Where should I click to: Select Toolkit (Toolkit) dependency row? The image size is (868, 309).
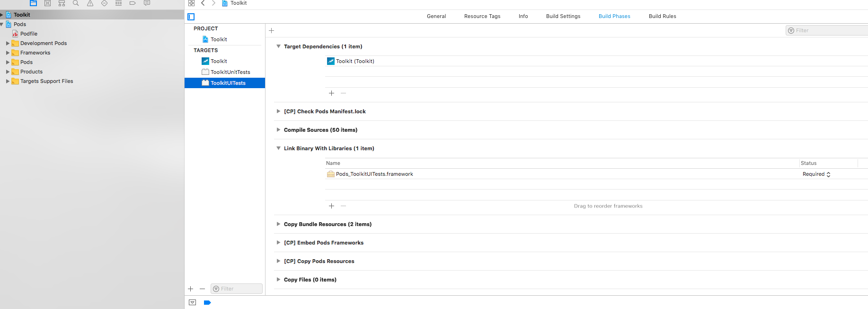(x=596, y=61)
